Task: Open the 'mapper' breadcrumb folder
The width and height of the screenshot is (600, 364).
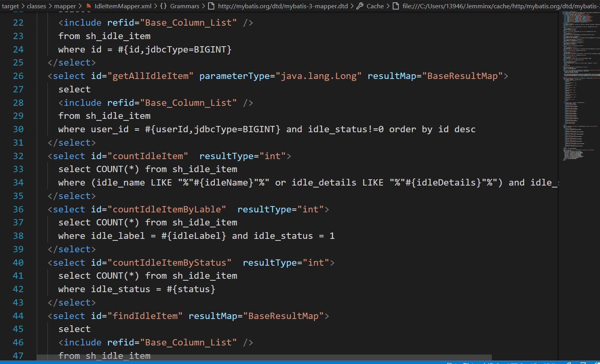Action: (65, 6)
